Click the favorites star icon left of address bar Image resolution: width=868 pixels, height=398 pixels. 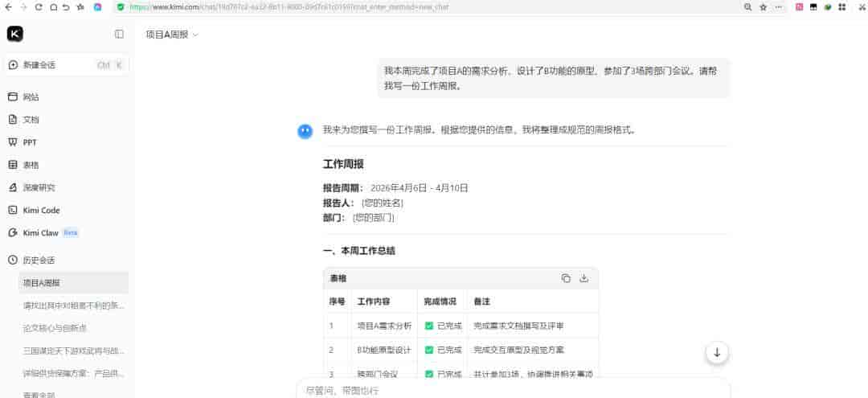coord(81,7)
